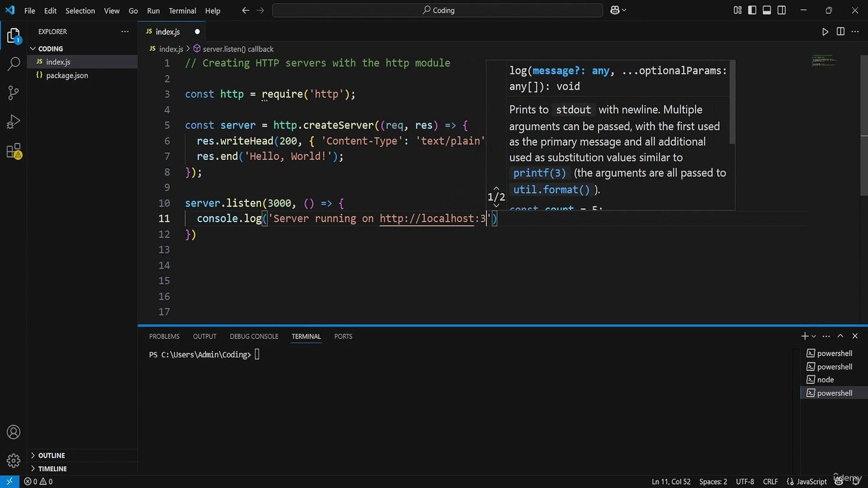868x488 pixels.
Task: Open the File menu
Action: point(30,11)
